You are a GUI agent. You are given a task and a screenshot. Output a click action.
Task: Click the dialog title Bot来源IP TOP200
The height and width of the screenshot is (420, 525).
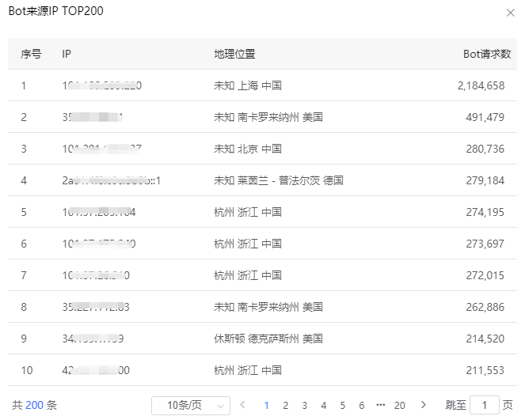56,11
